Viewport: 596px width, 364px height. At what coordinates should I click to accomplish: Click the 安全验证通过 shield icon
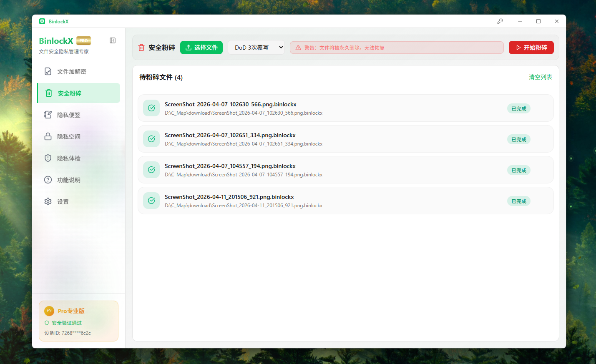[x=47, y=323]
